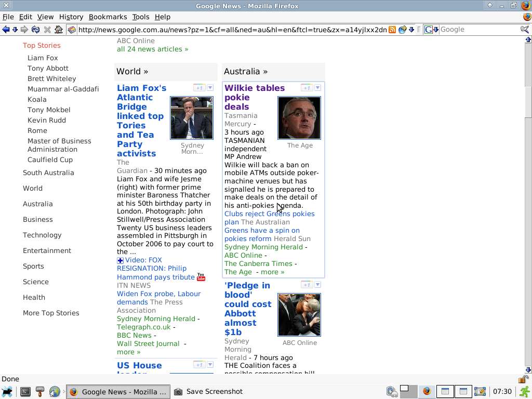Image resolution: width=532 pixels, height=399 pixels.
Task: Open the options dropdown on US House story
Action: (210, 365)
